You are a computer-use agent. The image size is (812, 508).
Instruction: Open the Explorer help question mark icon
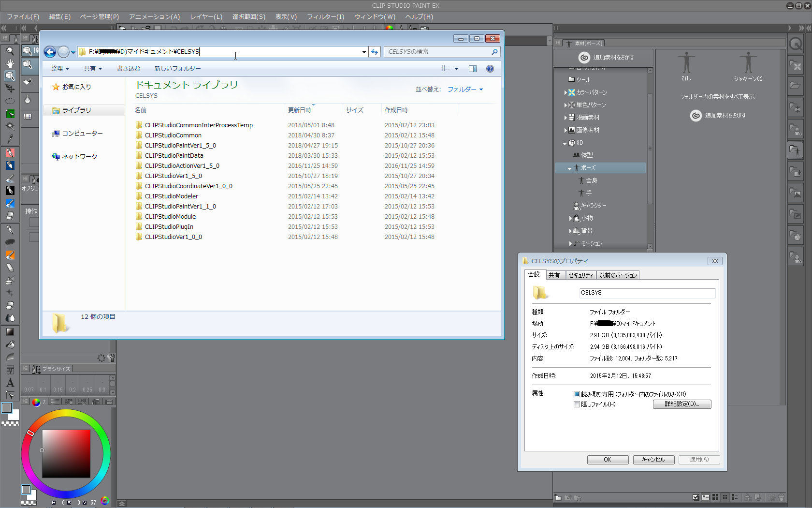click(490, 69)
